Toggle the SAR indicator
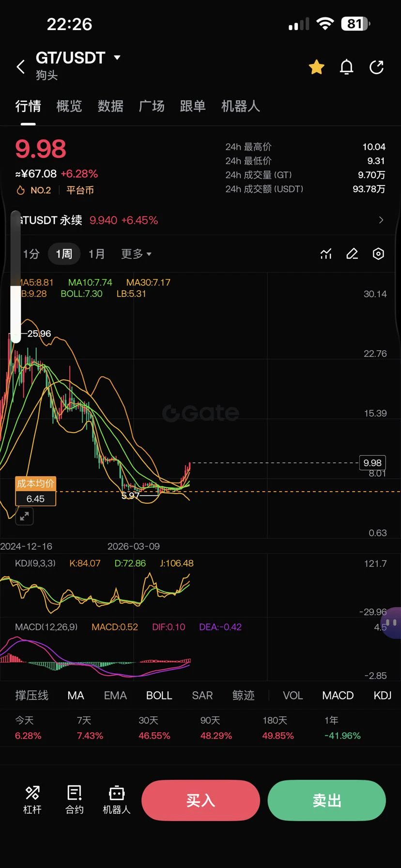 click(x=202, y=696)
